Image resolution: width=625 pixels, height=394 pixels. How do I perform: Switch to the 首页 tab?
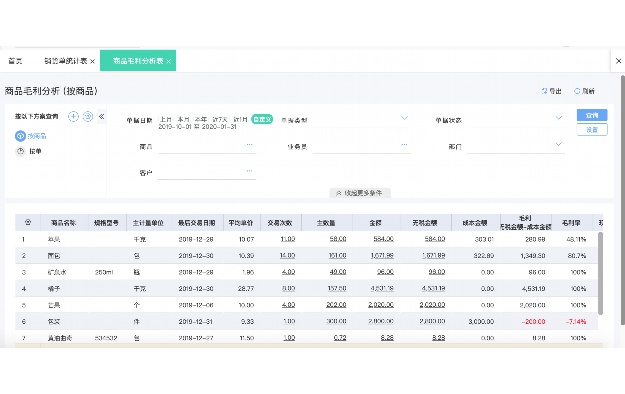15,61
